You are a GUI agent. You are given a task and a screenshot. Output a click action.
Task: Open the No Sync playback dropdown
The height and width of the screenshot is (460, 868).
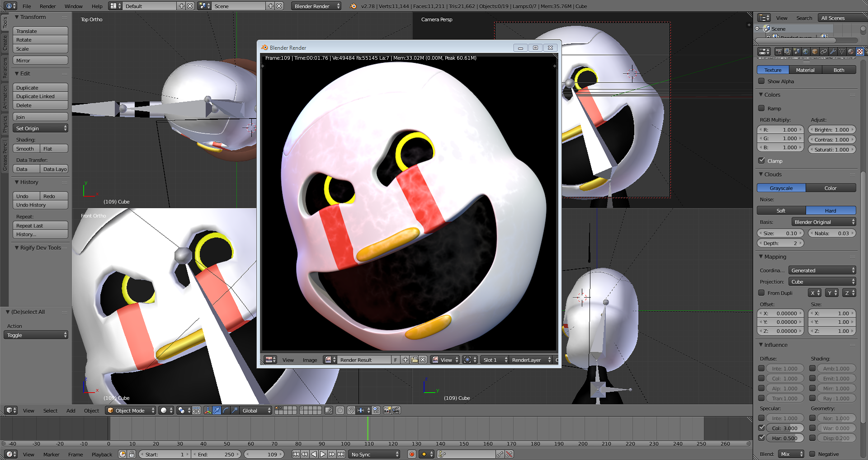tap(375, 454)
